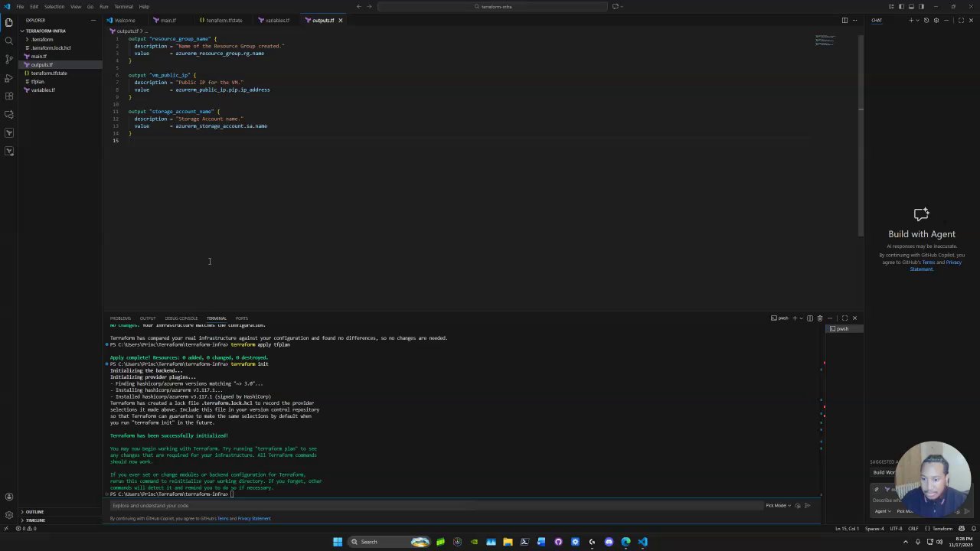Open the DEBUG CONSOLE panel tab
Screen dimensions: 980x551
[181, 318]
